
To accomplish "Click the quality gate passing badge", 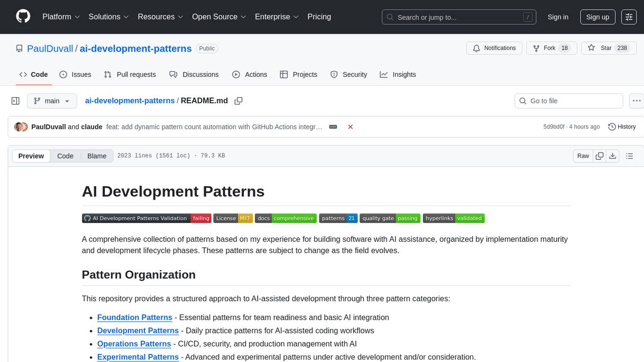I will click(x=390, y=218).
